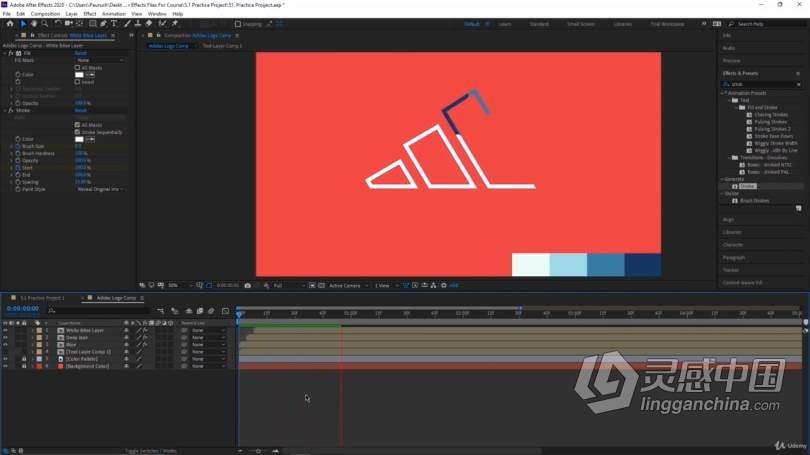This screenshot has height=455, width=810.
Task: Click the take snapshot camera icon
Action: [248, 286]
